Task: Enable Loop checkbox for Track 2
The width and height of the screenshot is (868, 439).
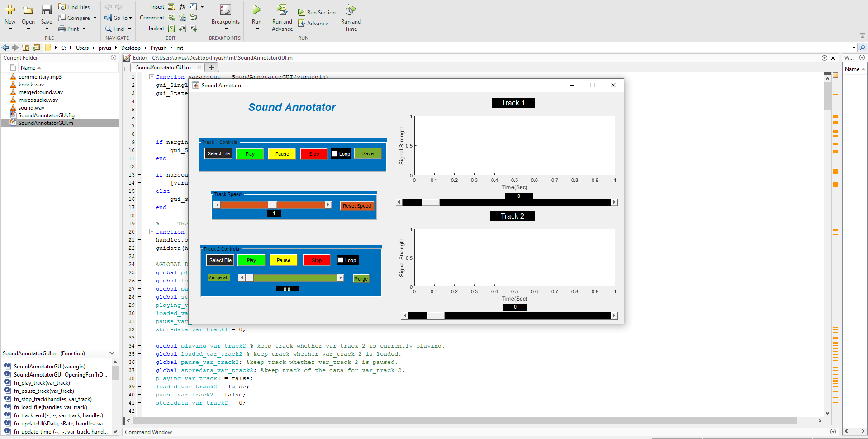Action: click(341, 260)
